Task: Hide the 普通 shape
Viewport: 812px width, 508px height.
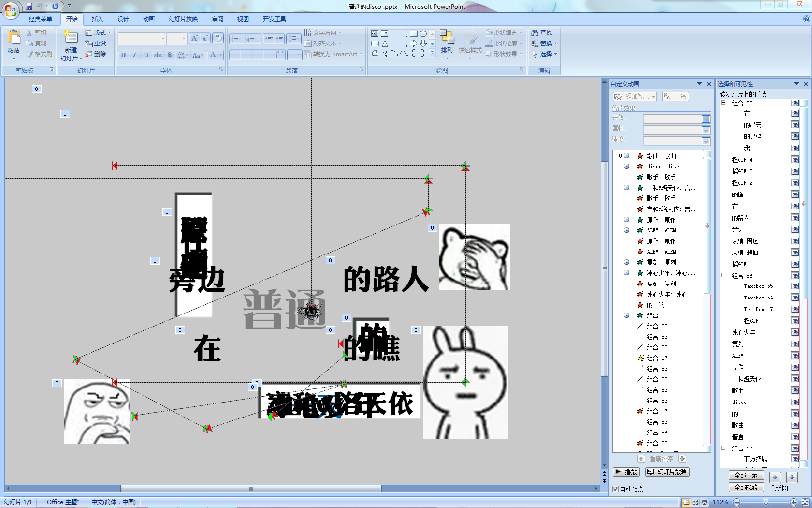Action: click(795, 437)
